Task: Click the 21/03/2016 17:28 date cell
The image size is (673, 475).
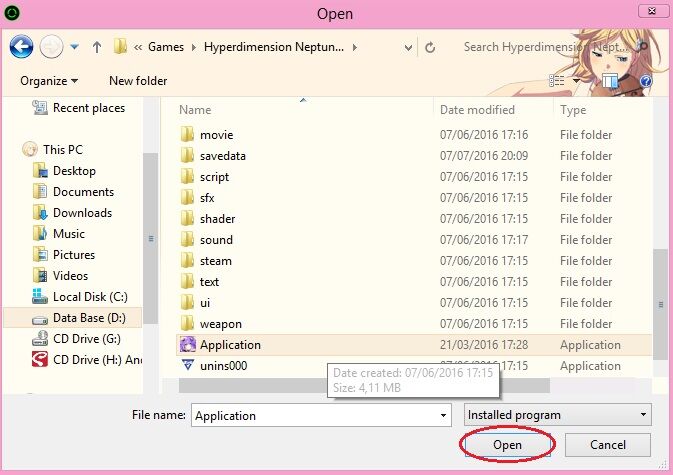Action: 484,345
